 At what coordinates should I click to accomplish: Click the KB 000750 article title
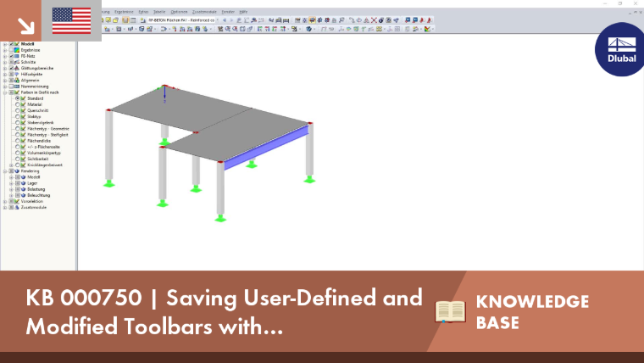click(224, 311)
